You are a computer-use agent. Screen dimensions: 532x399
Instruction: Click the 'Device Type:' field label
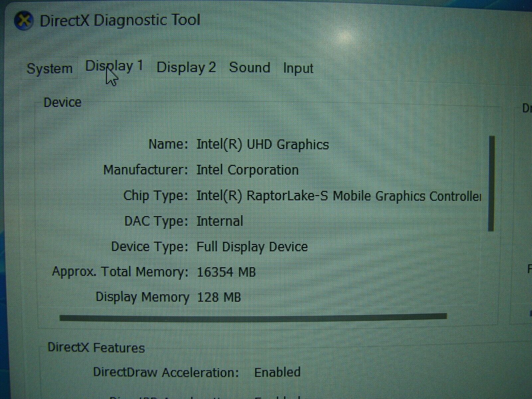[x=150, y=247]
